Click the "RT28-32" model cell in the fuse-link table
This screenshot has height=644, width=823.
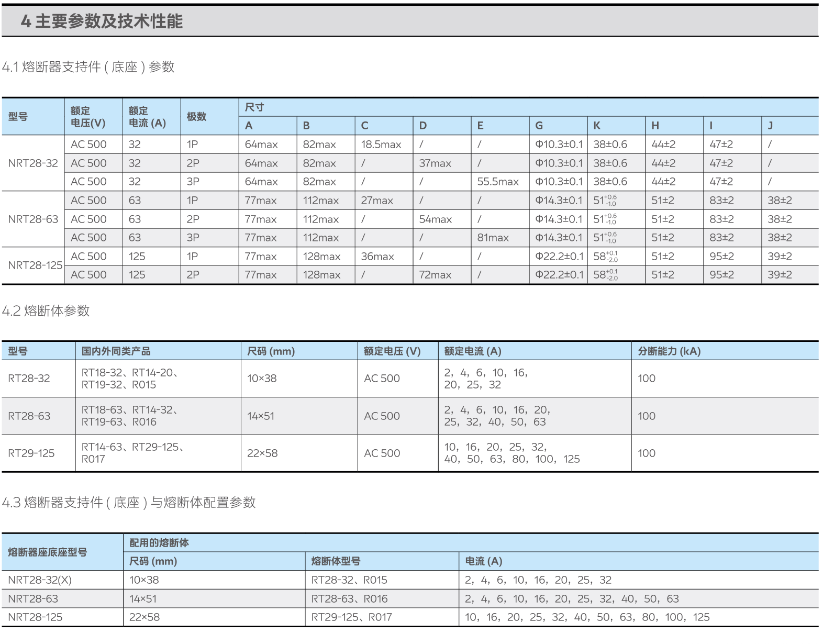tap(29, 379)
